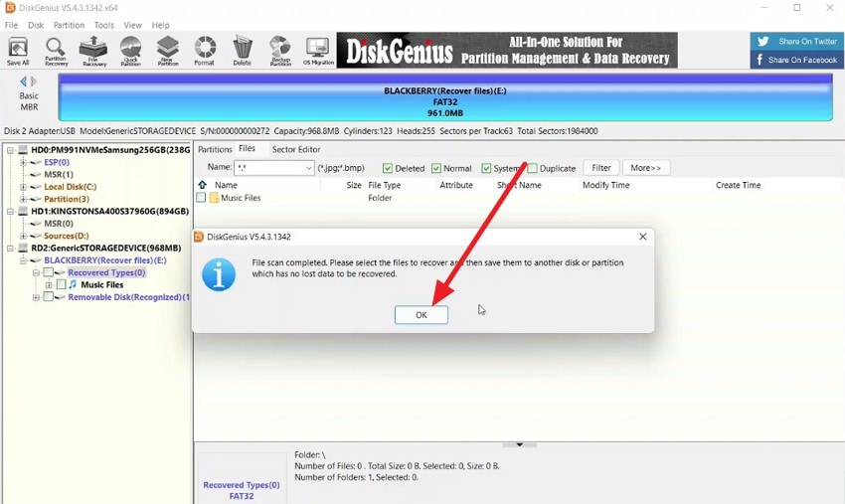Collapse the HD1 Kingston disk node
The image size is (845, 504).
pyautogui.click(x=10, y=212)
